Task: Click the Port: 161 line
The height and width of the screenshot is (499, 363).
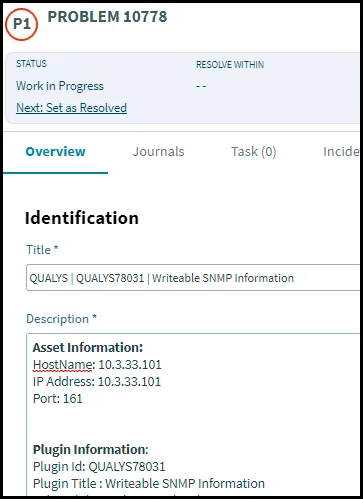Action: click(x=58, y=399)
